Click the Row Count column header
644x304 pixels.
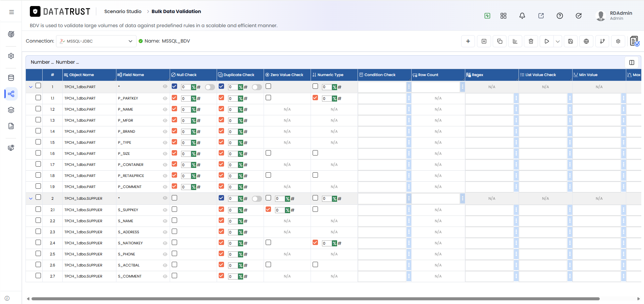pos(438,75)
